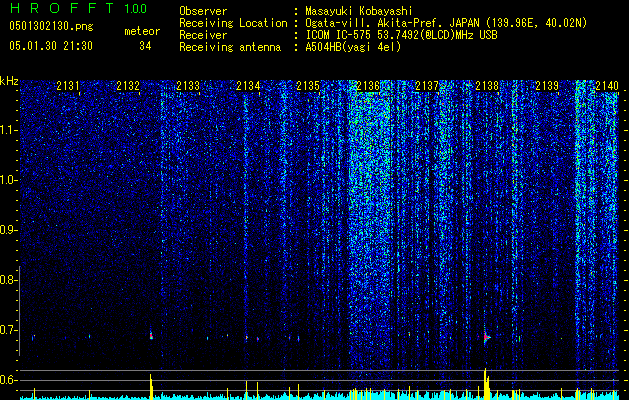This screenshot has width=629, height=400.
Task: Click the 1.1 kHz axis label
Action: tap(9, 130)
